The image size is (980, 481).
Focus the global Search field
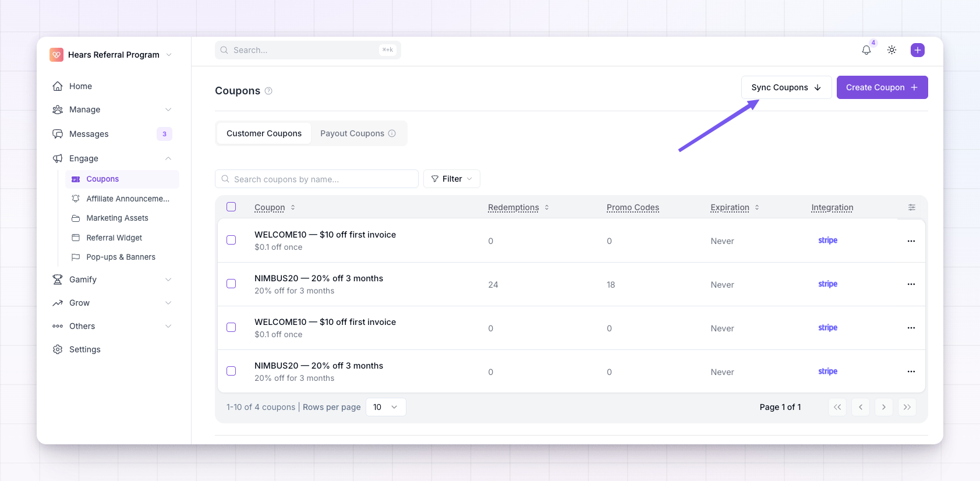pos(308,50)
